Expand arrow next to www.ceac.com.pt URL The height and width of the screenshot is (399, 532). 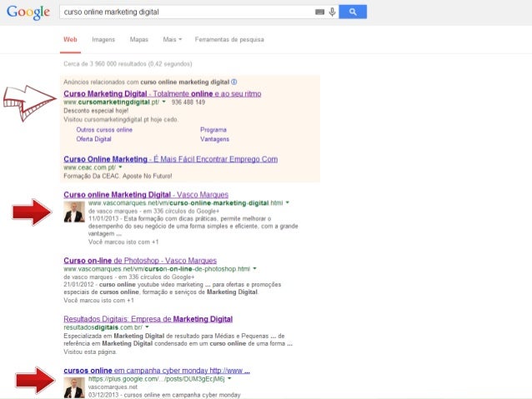[x=120, y=167]
